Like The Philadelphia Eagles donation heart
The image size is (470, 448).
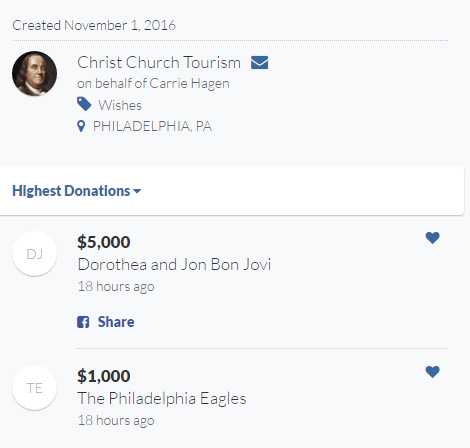click(433, 372)
